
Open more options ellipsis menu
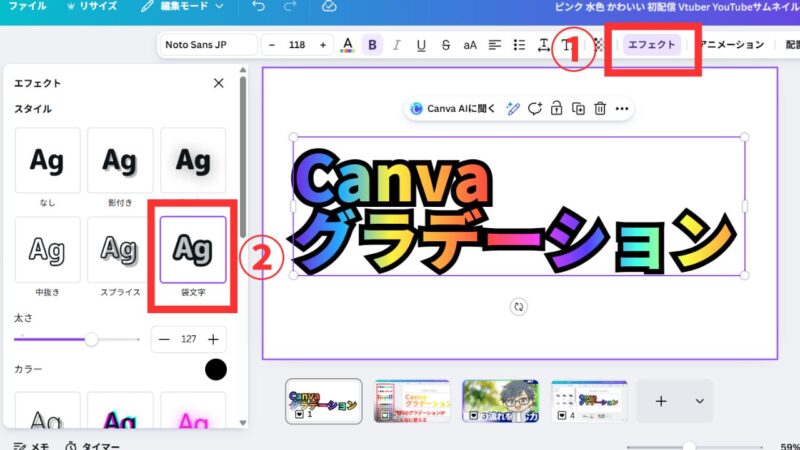(622, 109)
